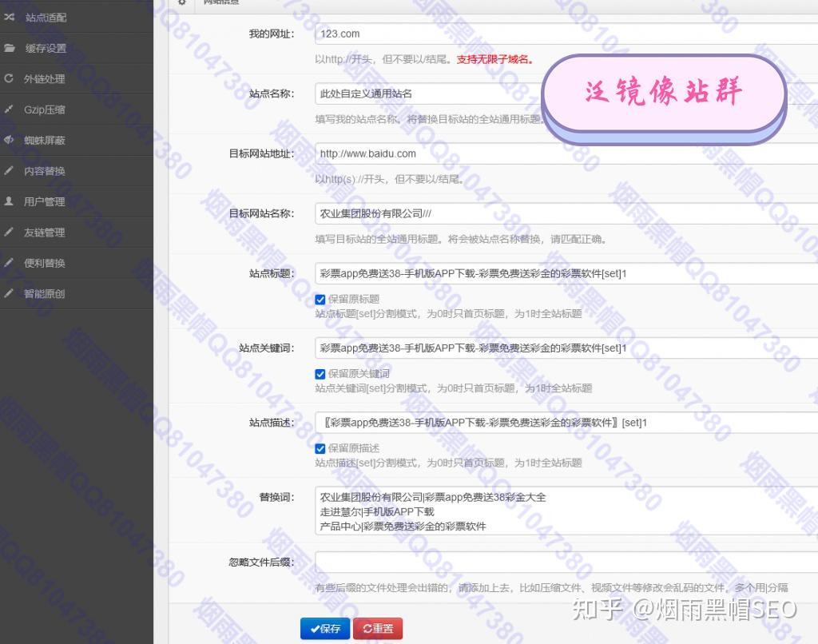Click into the 站点标题 input field
The height and width of the screenshot is (644, 818).
pyautogui.click(x=566, y=273)
